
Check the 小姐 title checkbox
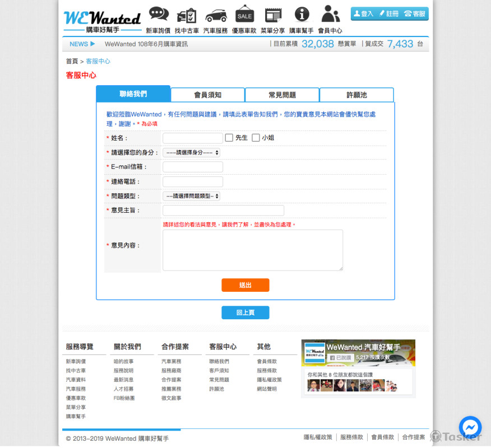tap(256, 137)
